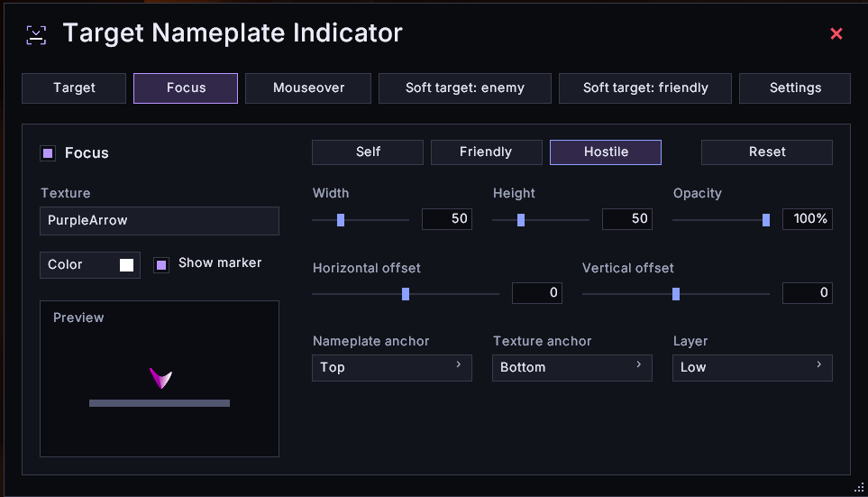Select the Hostile unit type button
Image resolution: width=868 pixels, height=497 pixels.
[x=606, y=152]
